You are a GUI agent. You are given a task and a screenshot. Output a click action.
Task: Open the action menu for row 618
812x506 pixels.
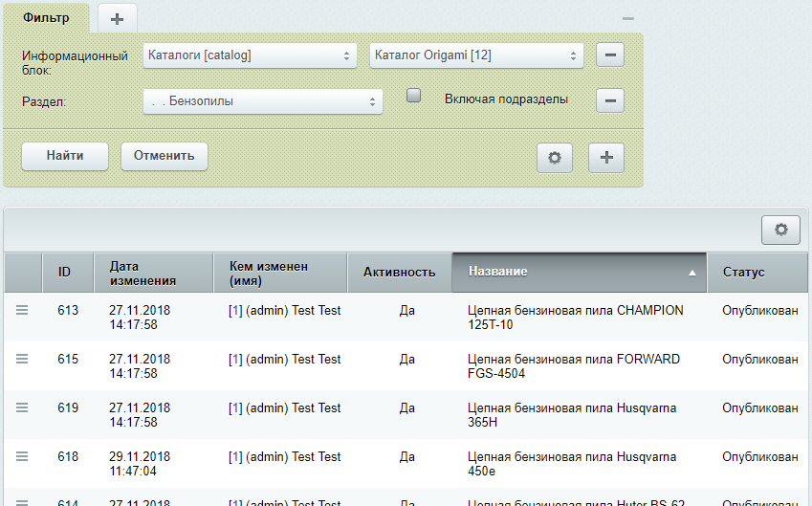(x=22, y=456)
